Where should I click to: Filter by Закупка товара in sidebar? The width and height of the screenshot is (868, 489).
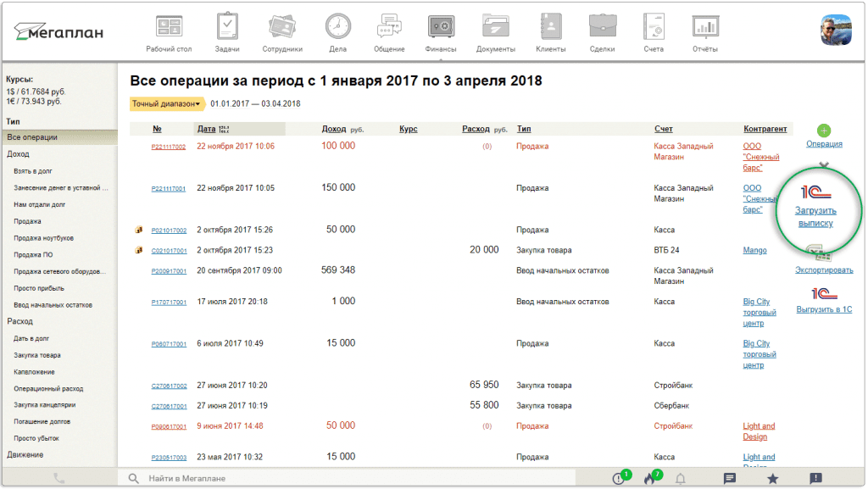point(37,355)
